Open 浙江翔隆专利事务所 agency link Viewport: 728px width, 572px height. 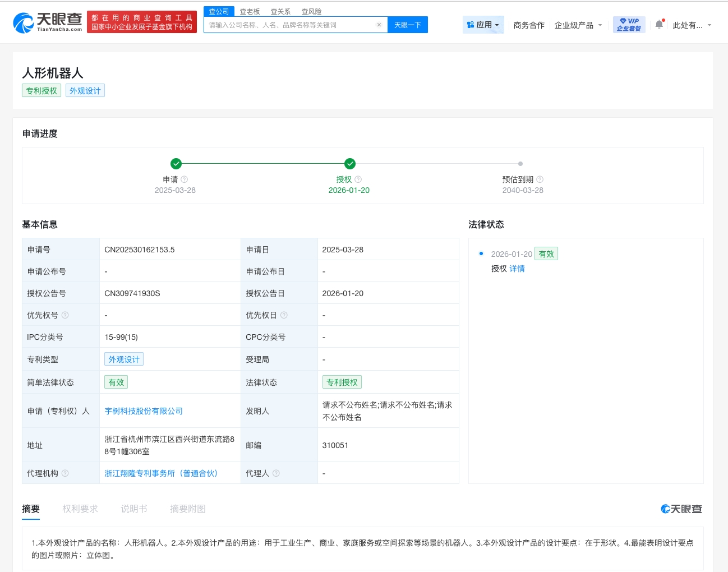tap(161, 473)
